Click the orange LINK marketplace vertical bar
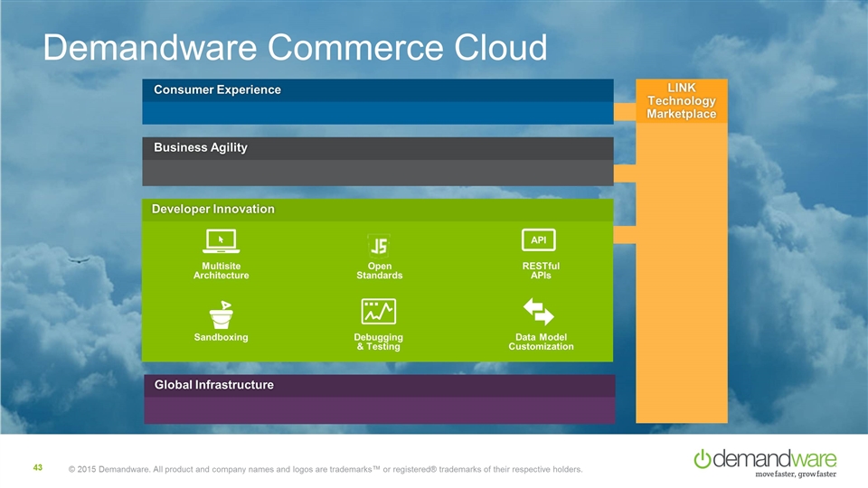The width and height of the screenshot is (868, 488). [x=681, y=271]
